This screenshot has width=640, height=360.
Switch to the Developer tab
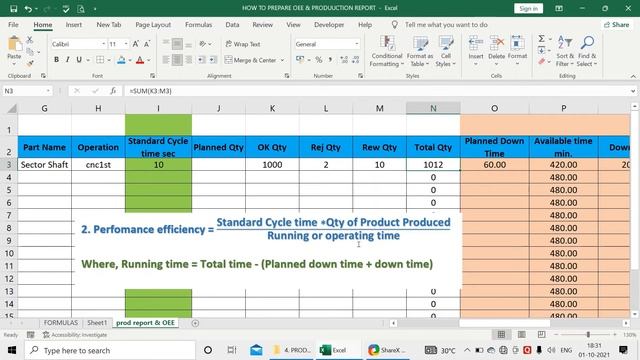[329, 24]
